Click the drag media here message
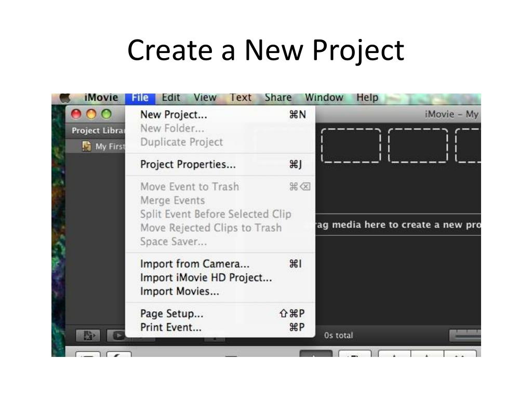The width and height of the screenshot is (532, 399). click(397, 224)
